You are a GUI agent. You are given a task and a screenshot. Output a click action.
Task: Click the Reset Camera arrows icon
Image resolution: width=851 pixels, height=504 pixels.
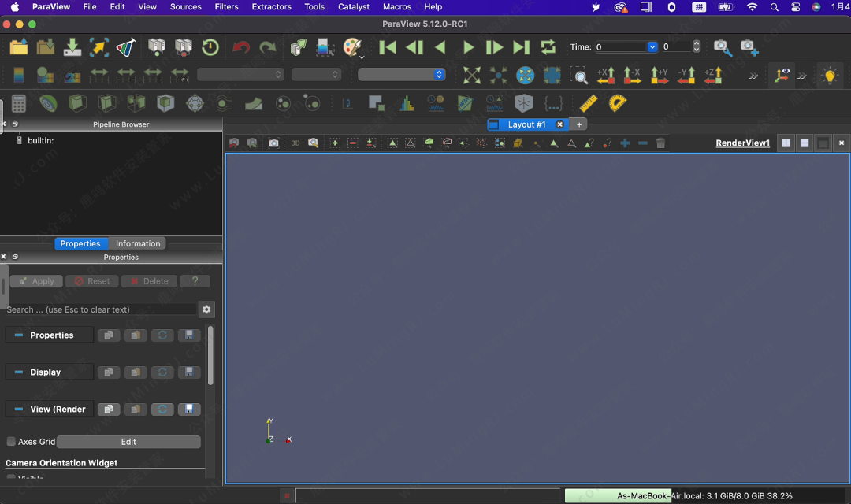471,76
